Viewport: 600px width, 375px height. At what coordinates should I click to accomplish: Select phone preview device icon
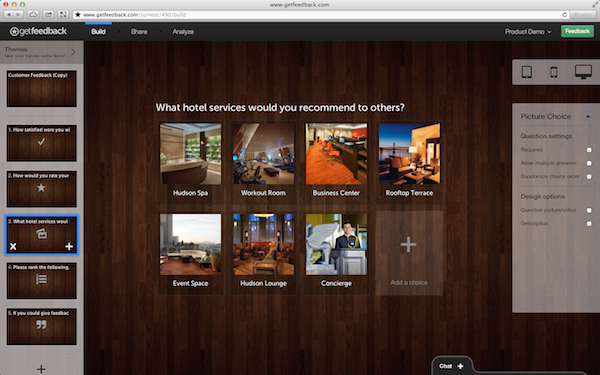click(x=553, y=72)
